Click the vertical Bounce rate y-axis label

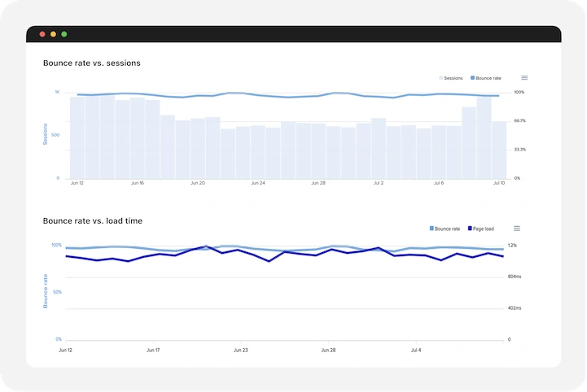46,290
